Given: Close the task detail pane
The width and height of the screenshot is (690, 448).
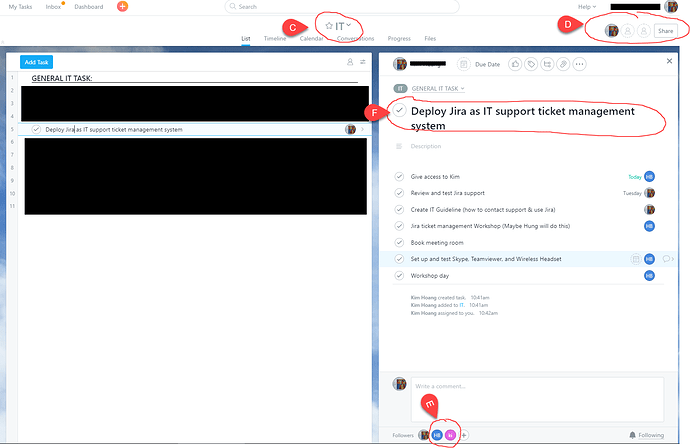Looking at the screenshot, I should click(669, 61).
